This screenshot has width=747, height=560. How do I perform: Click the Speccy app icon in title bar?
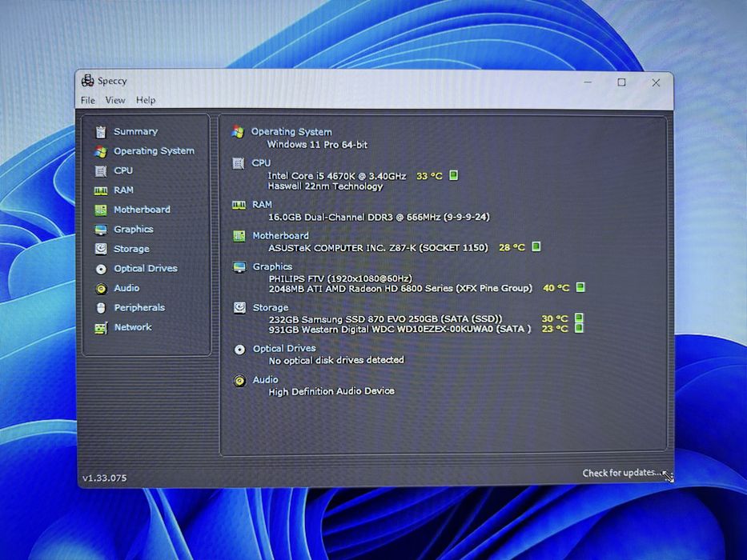(x=87, y=81)
